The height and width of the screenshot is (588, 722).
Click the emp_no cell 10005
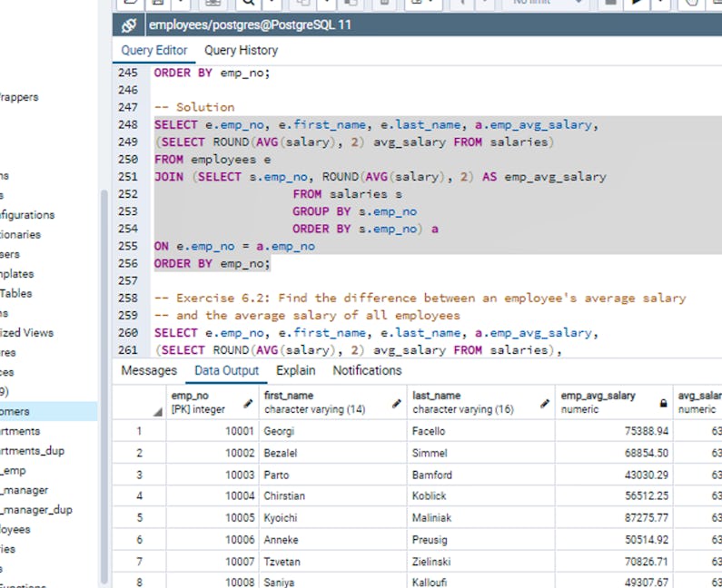[213, 517]
